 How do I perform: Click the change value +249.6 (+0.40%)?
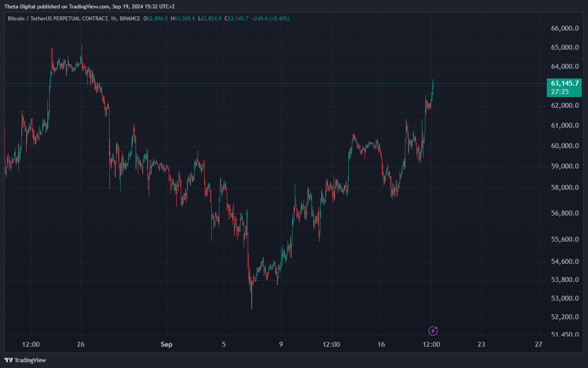click(270, 19)
